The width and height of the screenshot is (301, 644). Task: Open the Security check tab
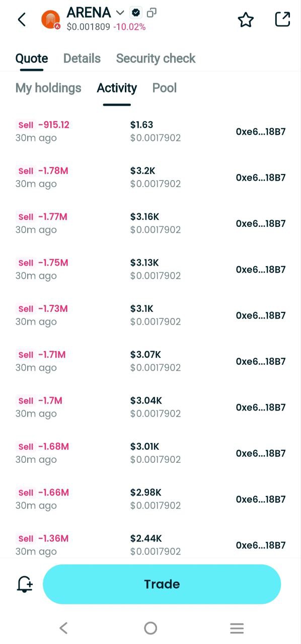[x=156, y=58]
